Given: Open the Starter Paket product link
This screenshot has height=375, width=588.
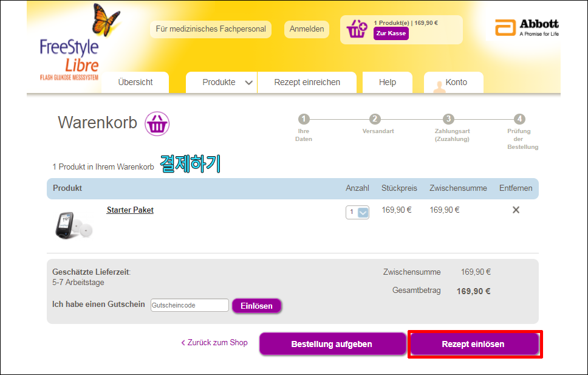Looking at the screenshot, I should 130,210.
